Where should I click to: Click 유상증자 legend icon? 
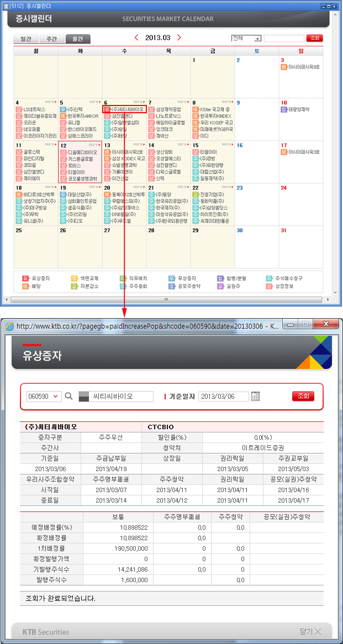click(x=25, y=278)
